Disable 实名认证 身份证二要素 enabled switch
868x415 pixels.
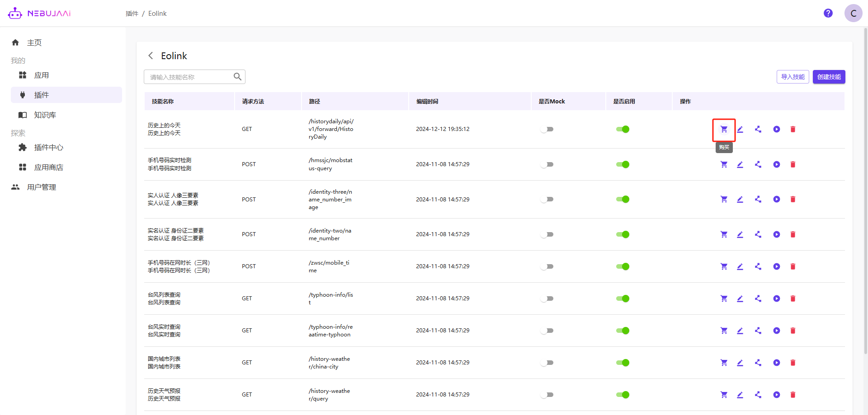coord(623,234)
